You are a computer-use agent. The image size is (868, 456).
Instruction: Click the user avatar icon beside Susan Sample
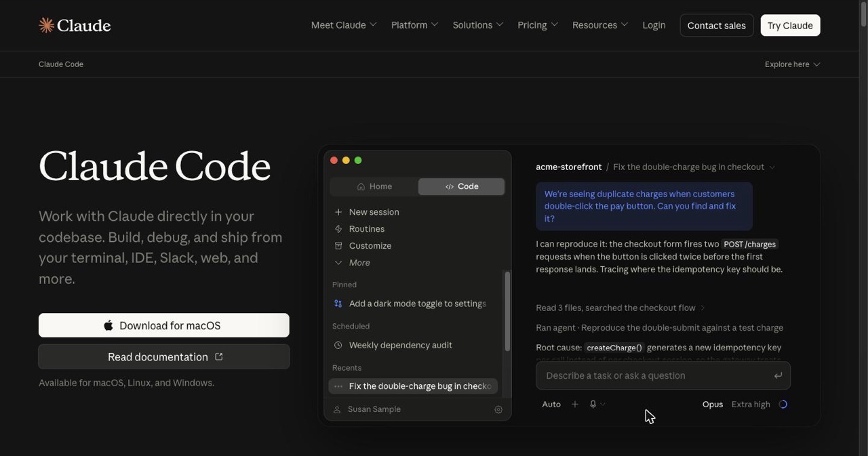[x=337, y=409]
